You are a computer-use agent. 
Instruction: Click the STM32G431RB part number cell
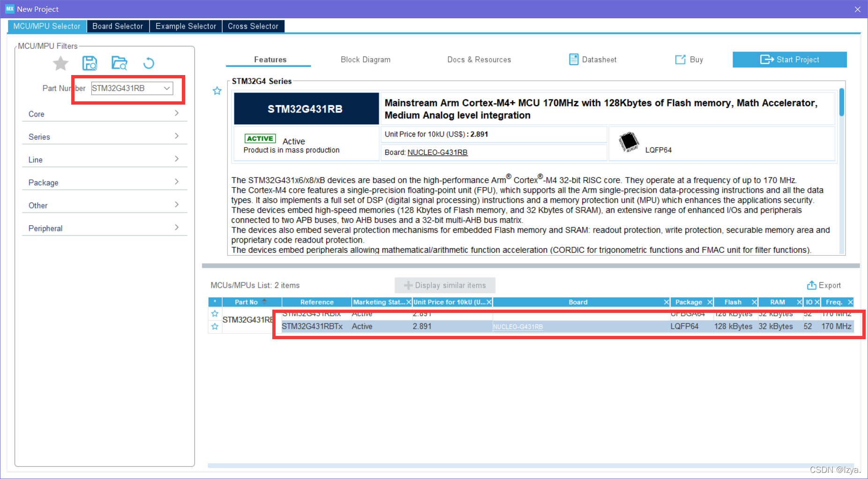tap(248, 320)
